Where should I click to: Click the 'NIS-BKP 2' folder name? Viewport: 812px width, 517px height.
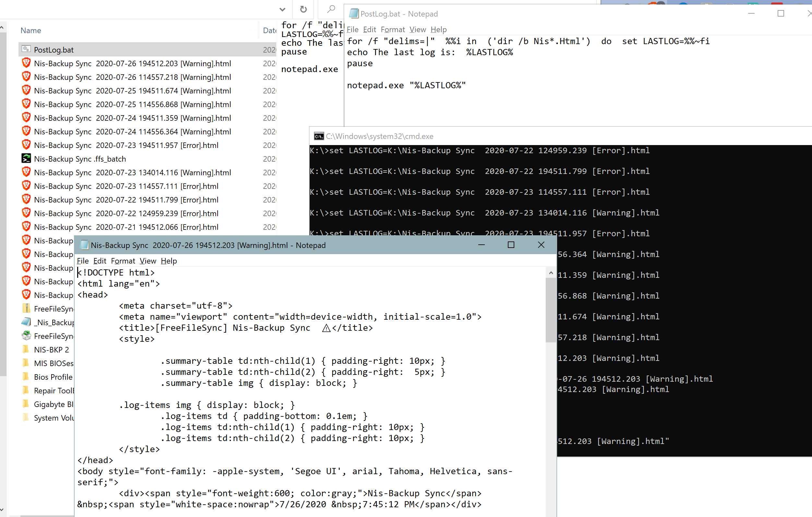(51, 349)
